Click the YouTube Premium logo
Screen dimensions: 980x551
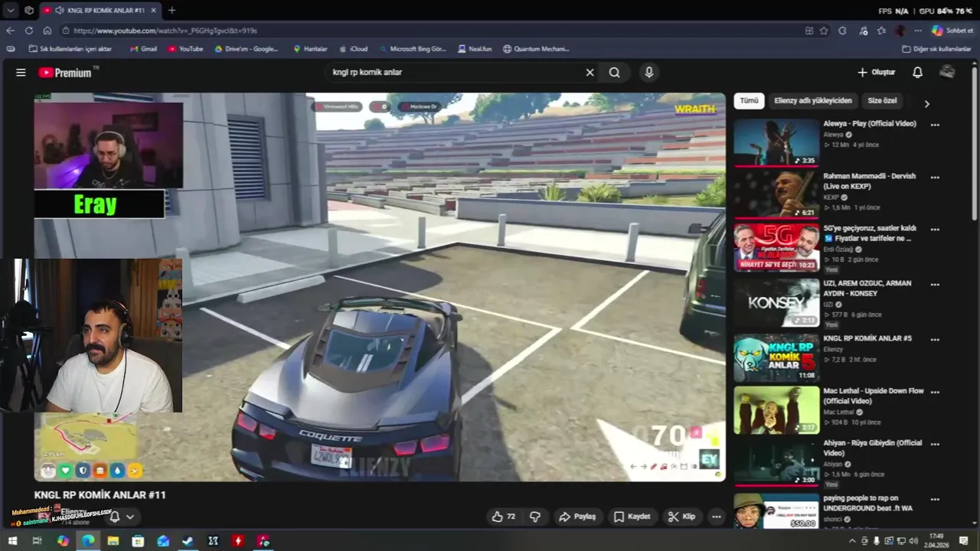65,73
